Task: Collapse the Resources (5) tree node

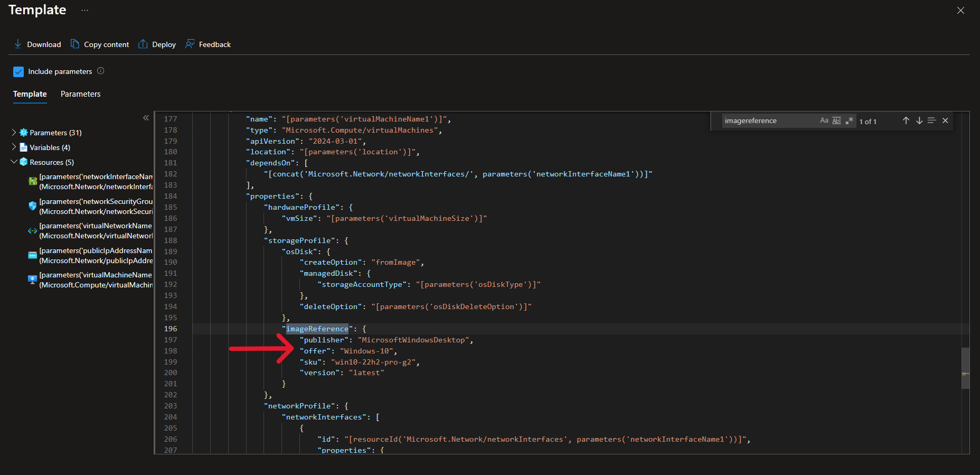Action: point(14,162)
